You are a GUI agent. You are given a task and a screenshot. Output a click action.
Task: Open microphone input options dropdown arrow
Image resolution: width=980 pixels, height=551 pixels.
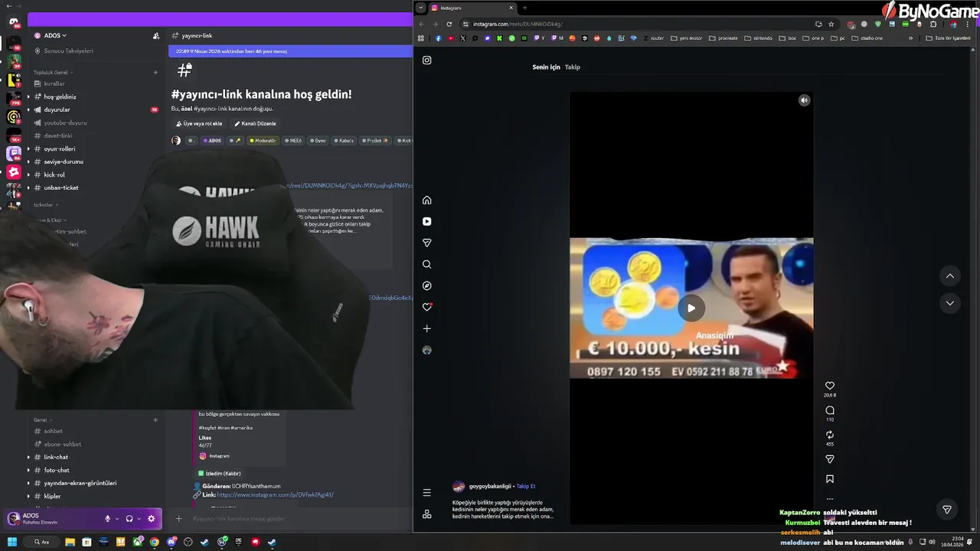pos(117,519)
